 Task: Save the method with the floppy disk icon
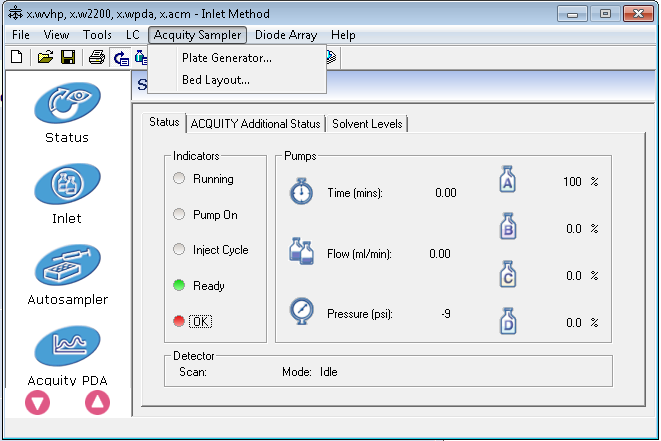pos(68,57)
